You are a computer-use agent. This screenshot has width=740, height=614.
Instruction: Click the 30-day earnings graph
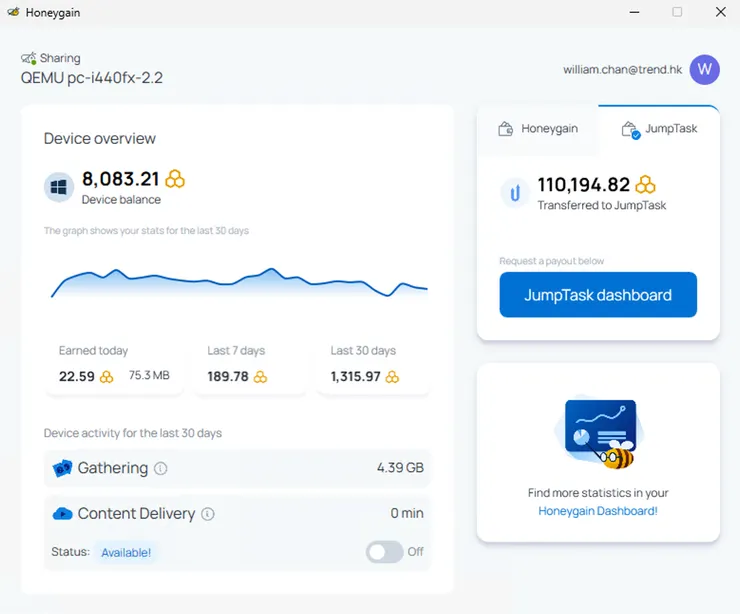pos(239,282)
